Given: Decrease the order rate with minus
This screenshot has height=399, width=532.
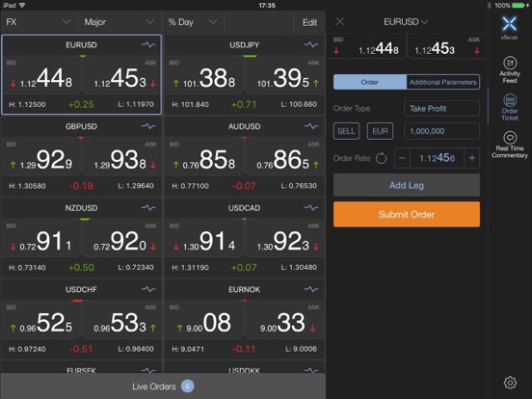Looking at the screenshot, I should click(402, 158).
